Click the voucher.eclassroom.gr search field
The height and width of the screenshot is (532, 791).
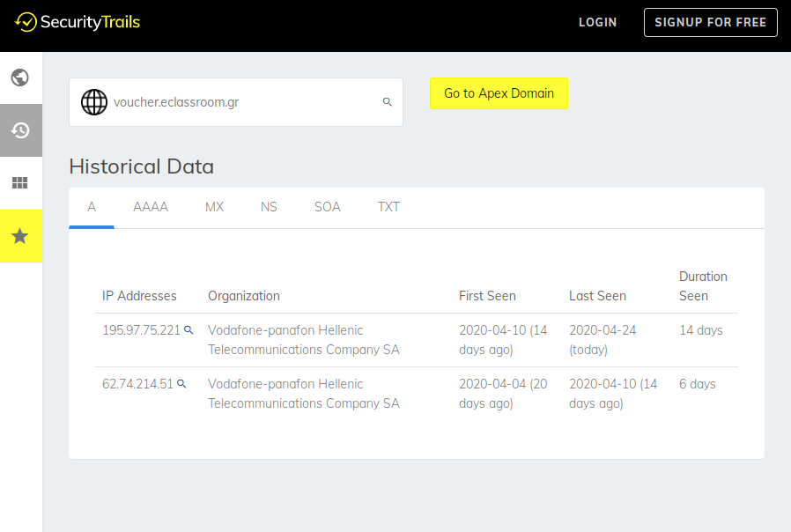point(236,102)
